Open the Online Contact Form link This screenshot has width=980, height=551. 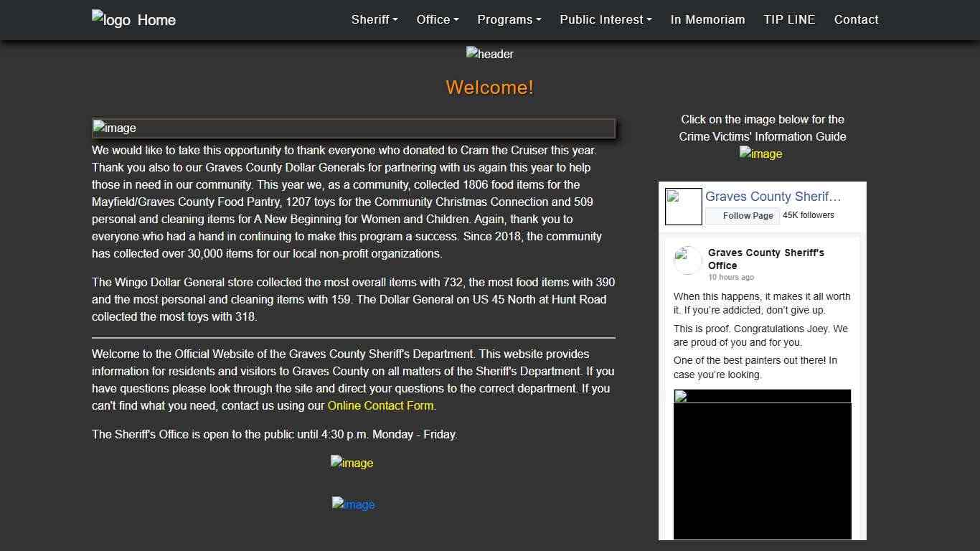pyautogui.click(x=381, y=405)
